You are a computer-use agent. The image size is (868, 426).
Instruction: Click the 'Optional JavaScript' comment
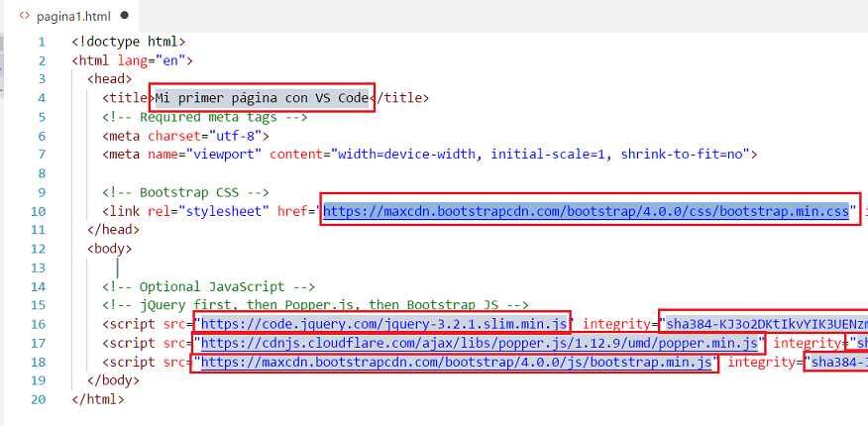(x=209, y=286)
